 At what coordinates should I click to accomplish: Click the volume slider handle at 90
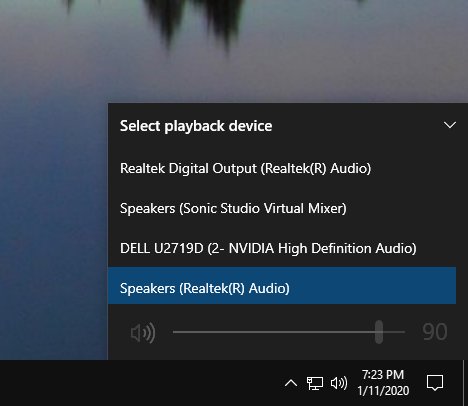(379, 332)
